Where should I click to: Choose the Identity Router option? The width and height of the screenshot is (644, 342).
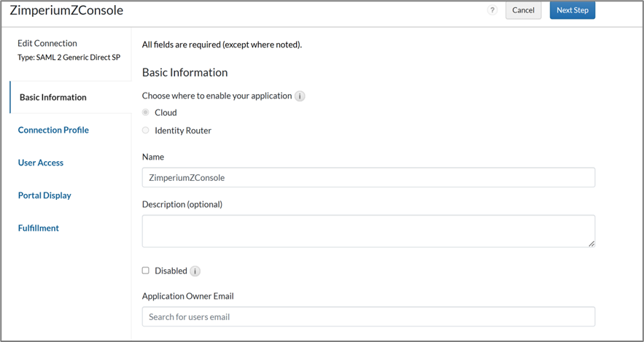[x=146, y=131]
